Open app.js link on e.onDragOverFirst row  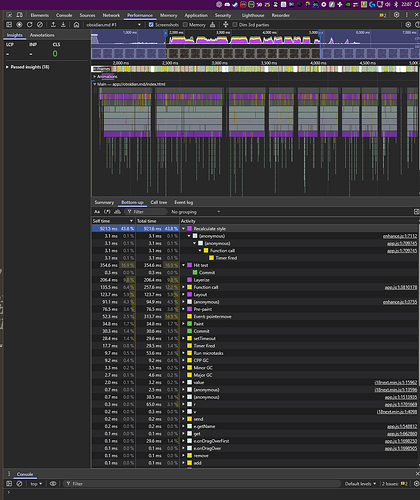[x=401, y=441]
